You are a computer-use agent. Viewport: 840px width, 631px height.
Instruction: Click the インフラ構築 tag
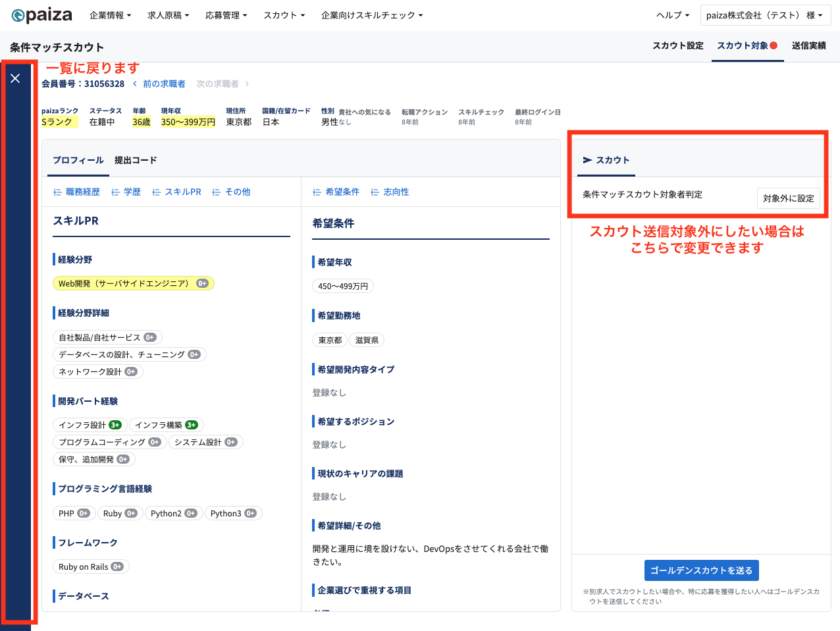click(x=167, y=425)
